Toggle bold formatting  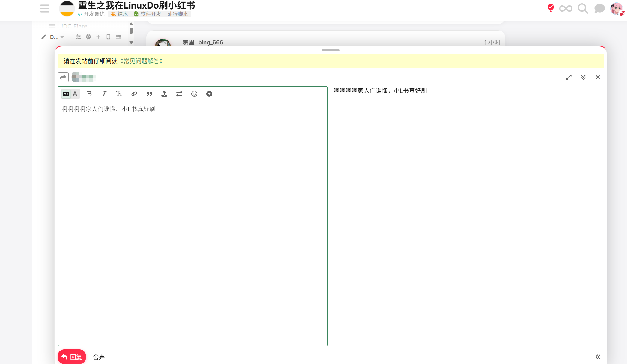89,94
